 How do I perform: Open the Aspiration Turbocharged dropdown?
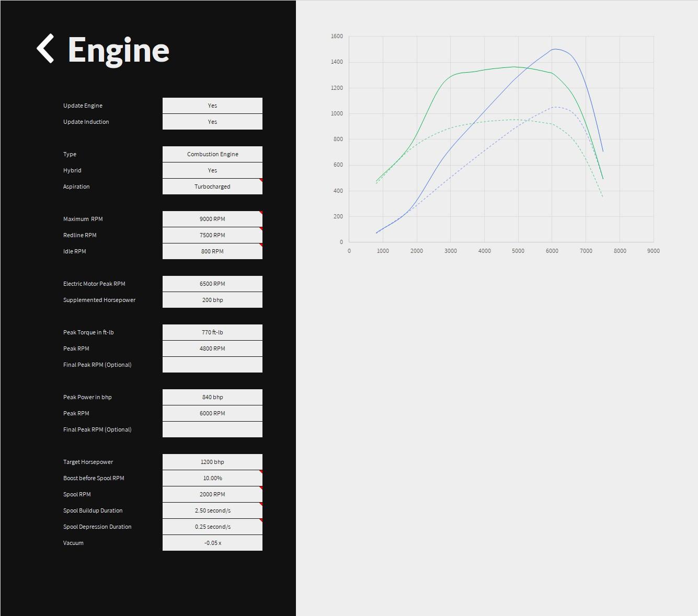click(212, 187)
